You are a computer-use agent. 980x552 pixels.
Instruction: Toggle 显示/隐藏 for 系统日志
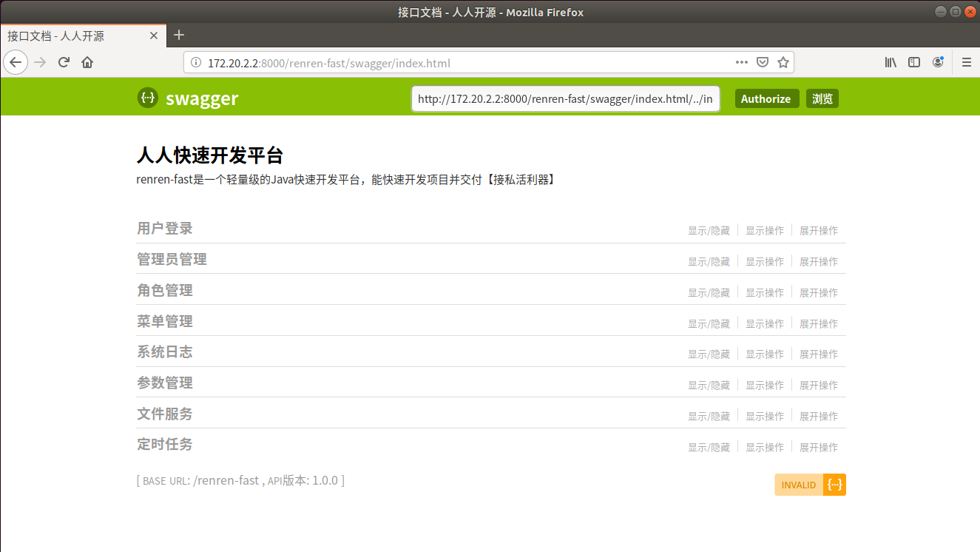pyautogui.click(x=709, y=354)
